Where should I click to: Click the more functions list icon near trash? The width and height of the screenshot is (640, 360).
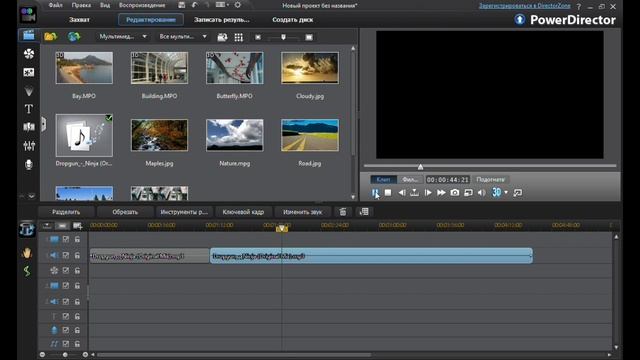364,211
